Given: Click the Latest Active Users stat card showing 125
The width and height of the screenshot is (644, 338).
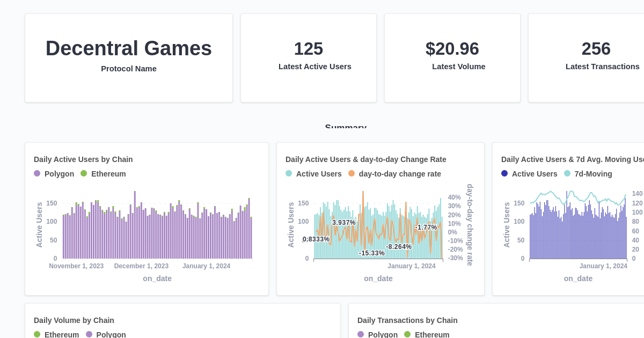Looking at the screenshot, I should 309,57.
